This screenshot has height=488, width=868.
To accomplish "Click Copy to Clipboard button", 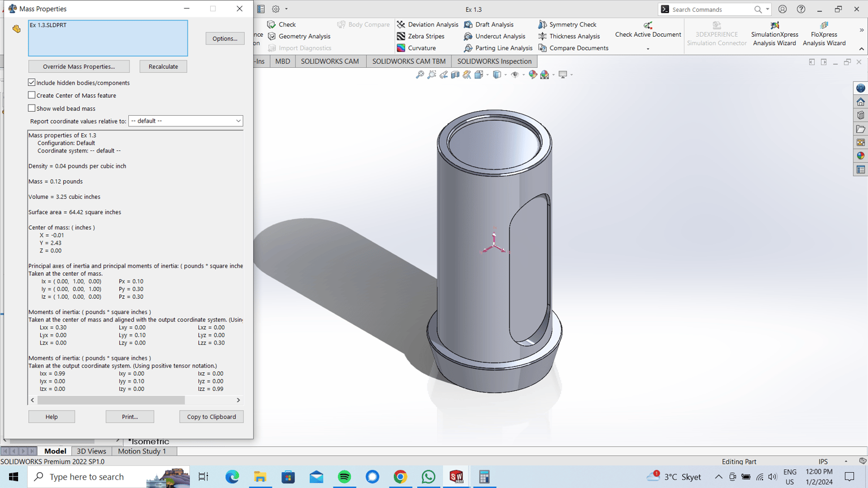I will point(211,417).
